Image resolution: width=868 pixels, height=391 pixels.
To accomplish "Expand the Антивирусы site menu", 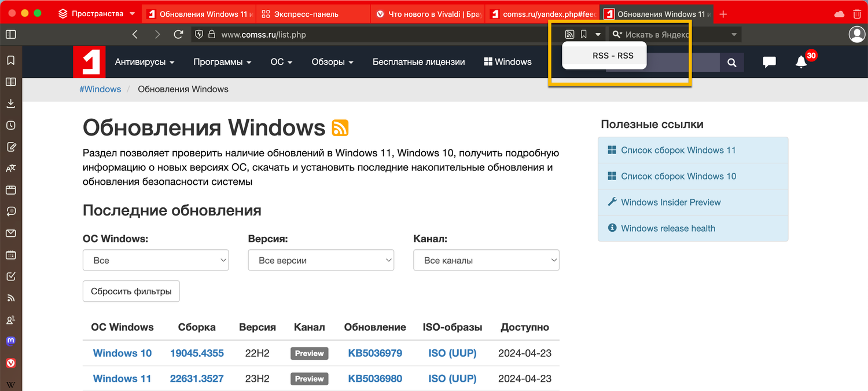I will tap(145, 62).
